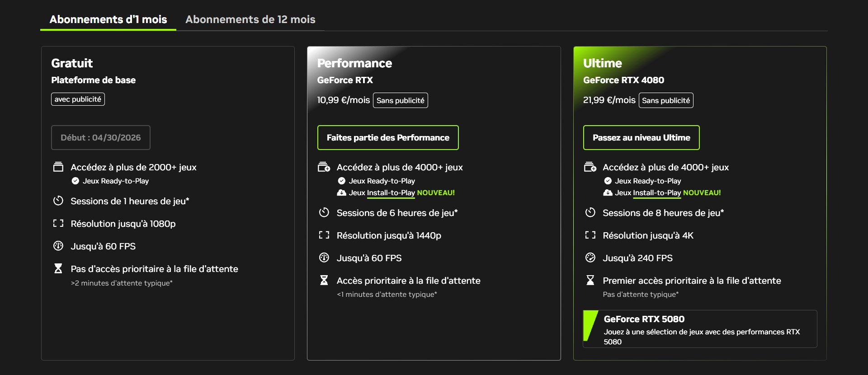Click the Début : 04/30/2026 date field

tap(100, 137)
